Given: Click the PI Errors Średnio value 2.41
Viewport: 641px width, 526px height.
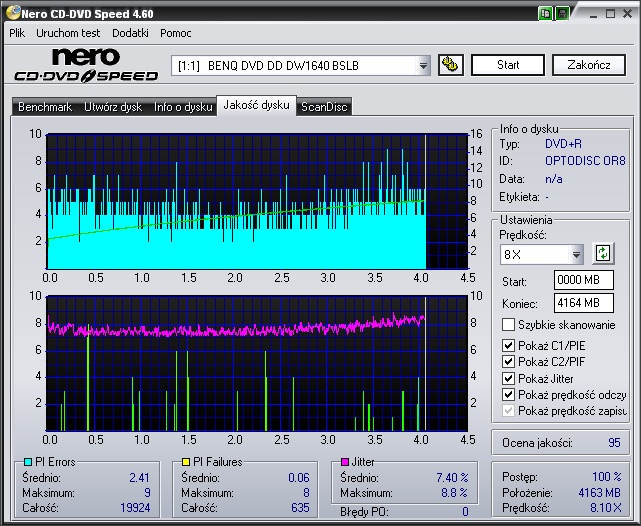Looking at the screenshot, I should [x=139, y=478].
